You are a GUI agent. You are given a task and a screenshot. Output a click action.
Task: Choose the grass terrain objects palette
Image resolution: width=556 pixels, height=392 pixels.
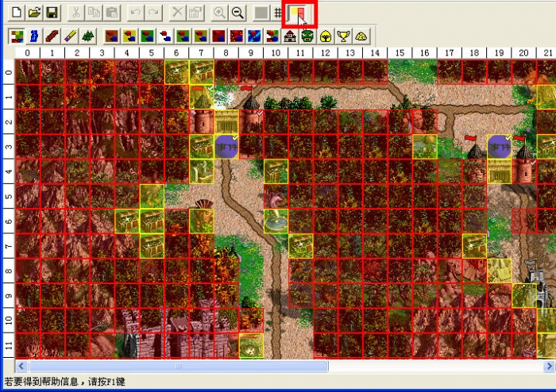tap(147, 36)
